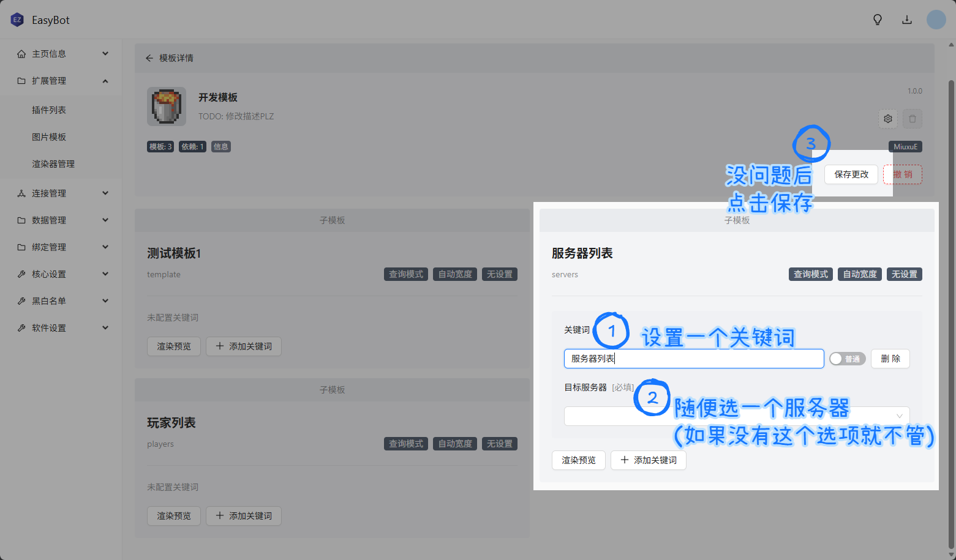Toggle the 普通 keyword mode switch
The image size is (956, 560).
coord(847,359)
